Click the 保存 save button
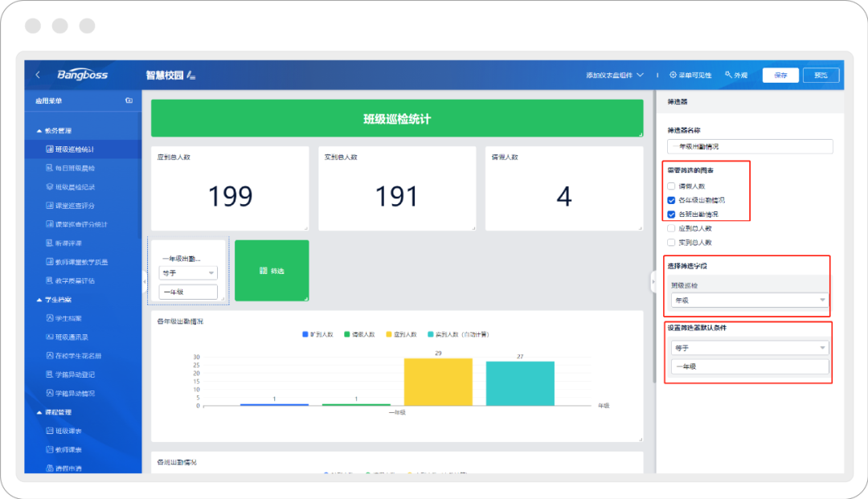868x499 pixels. pyautogui.click(x=780, y=76)
